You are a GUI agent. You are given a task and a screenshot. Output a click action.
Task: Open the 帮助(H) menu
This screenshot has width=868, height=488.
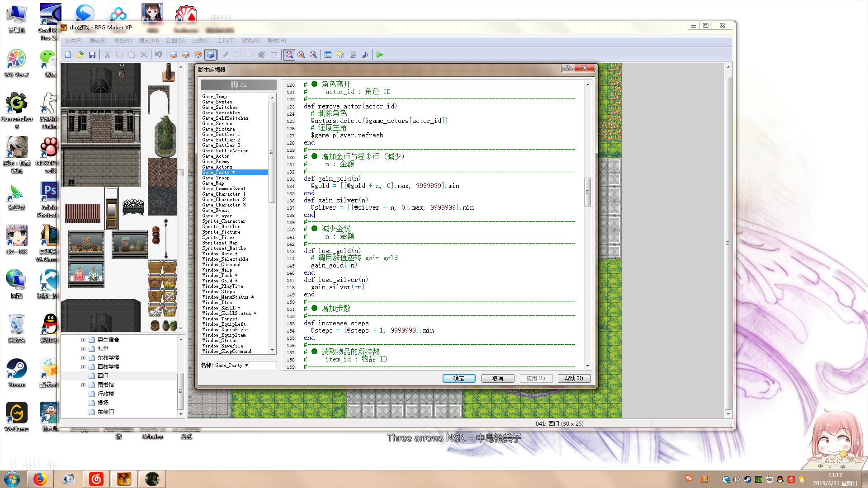(277, 41)
